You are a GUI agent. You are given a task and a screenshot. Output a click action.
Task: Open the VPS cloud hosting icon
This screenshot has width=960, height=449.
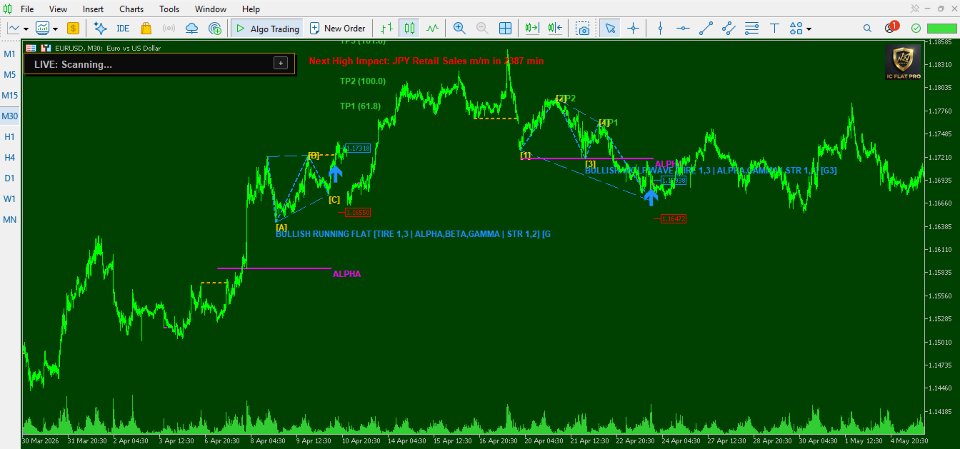click(192, 28)
